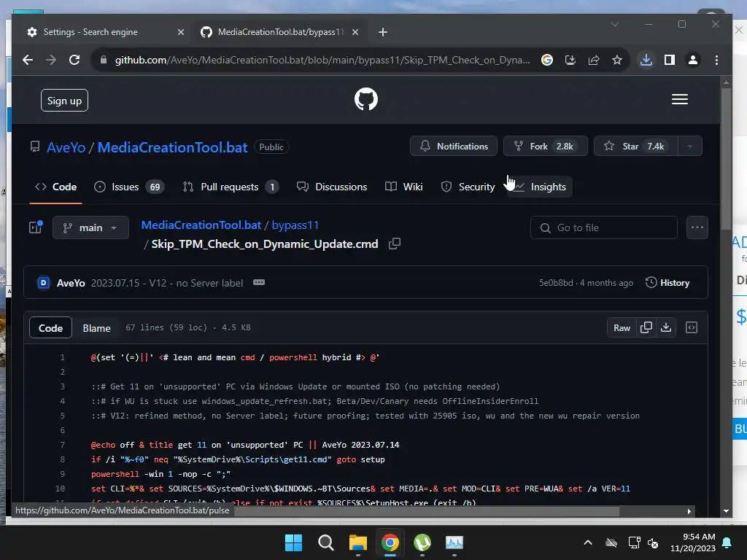Open File Explorer from taskbar

click(357, 542)
